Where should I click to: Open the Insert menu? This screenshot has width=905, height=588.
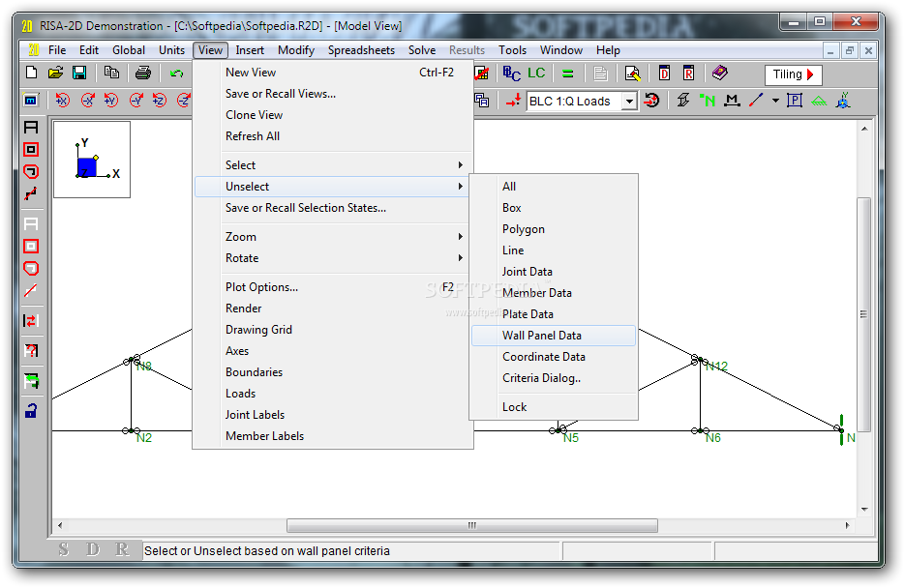coord(250,50)
